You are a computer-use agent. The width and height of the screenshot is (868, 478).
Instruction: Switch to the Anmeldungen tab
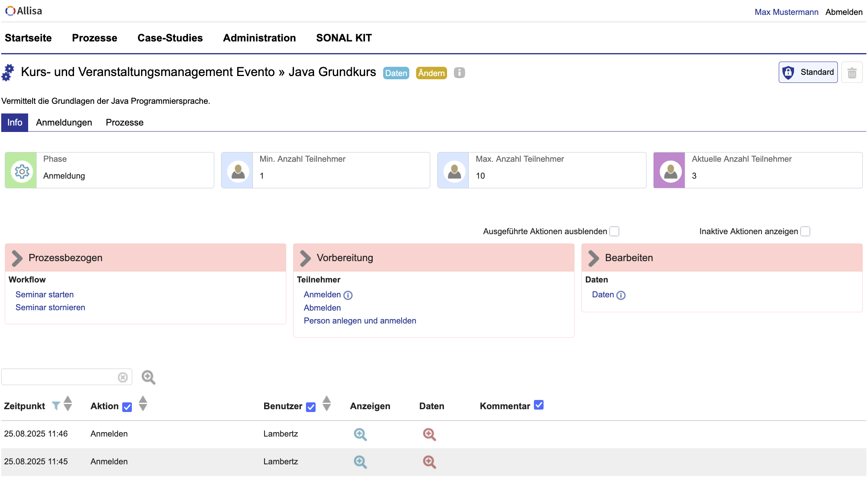tap(64, 122)
